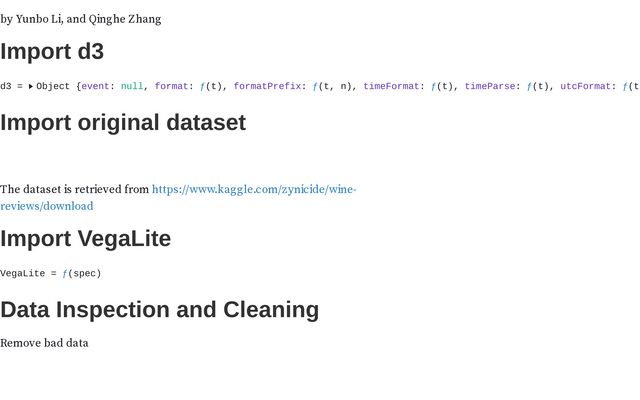Select the "timeFormat" property key
Viewport: 640px width, 400px height.
point(391,87)
